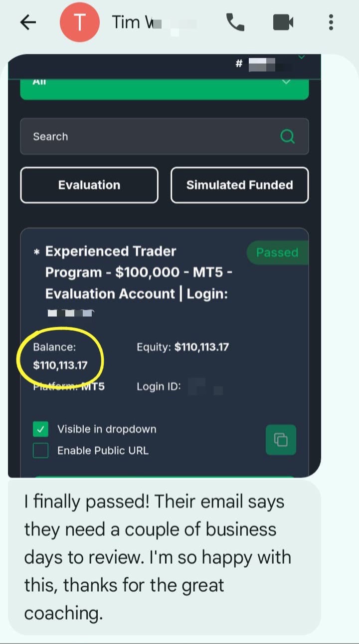Click into the Search field
This screenshot has width=359, height=644.
click(x=165, y=136)
